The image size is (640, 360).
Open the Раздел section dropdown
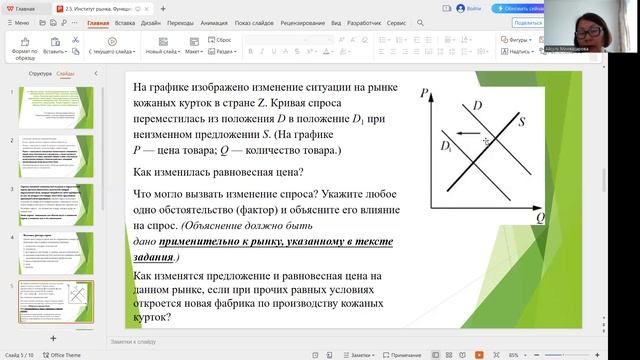[x=222, y=51]
